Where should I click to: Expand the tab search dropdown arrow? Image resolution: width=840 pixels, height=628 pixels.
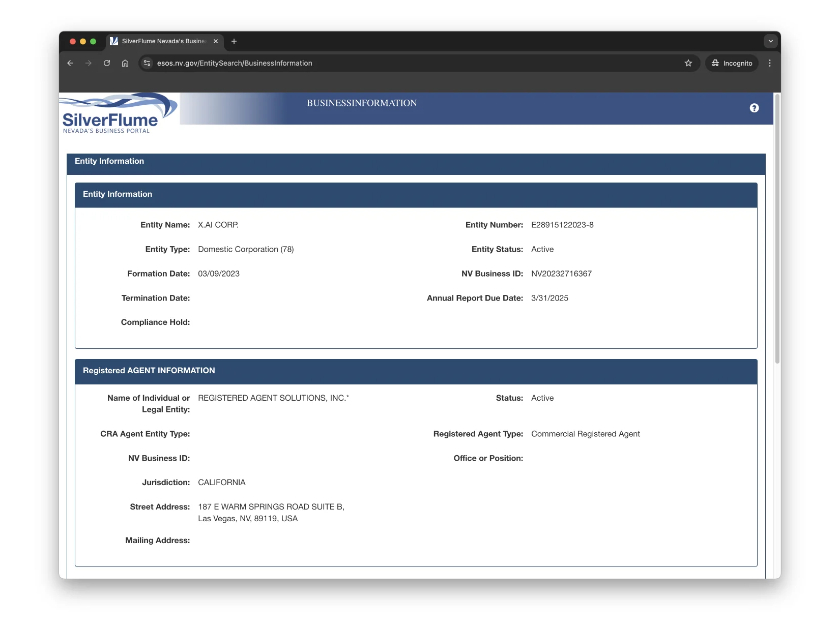(x=771, y=41)
